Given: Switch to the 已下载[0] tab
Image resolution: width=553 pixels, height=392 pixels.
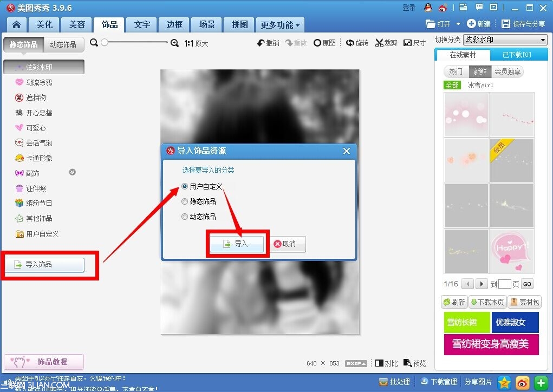Looking at the screenshot, I should tap(517, 55).
